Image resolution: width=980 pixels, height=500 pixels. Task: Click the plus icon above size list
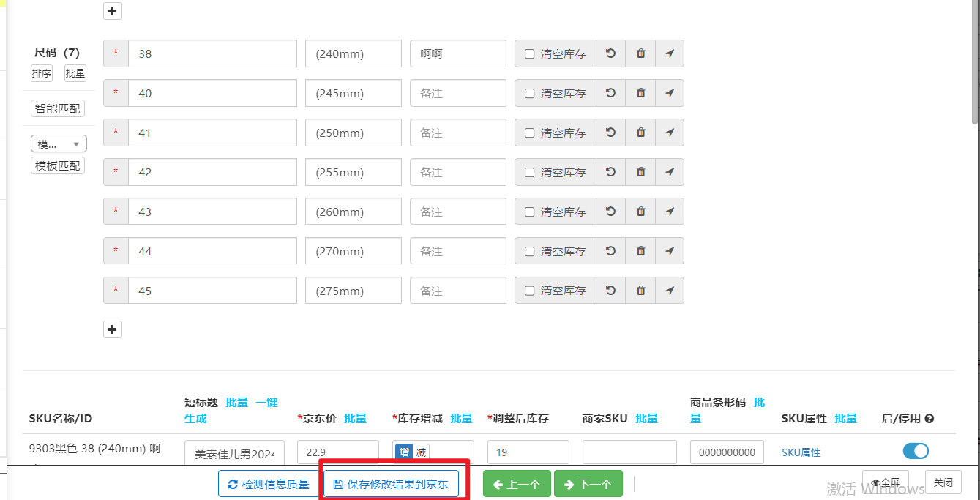tap(112, 11)
